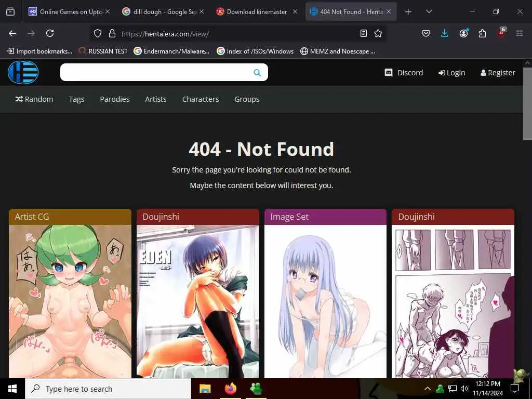Close the Download kinemaster tab

[x=295, y=11]
